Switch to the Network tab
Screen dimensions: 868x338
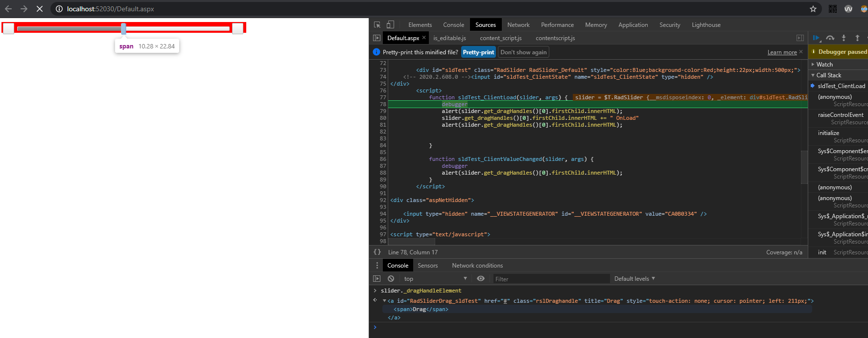pos(518,25)
